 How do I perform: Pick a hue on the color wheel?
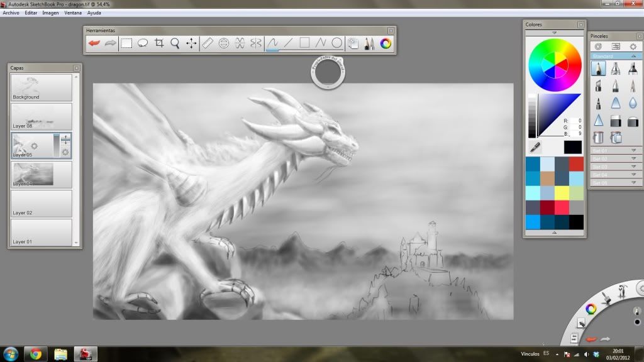555,65
